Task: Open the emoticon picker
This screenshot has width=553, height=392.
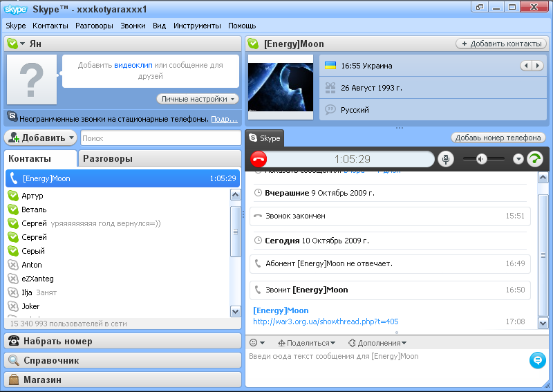Action: pos(253,343)
